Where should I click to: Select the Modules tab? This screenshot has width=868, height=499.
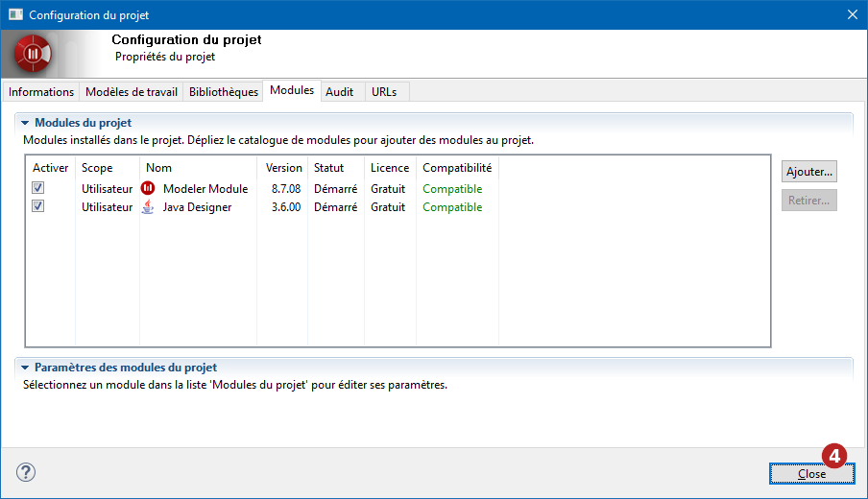click(292, 90)
